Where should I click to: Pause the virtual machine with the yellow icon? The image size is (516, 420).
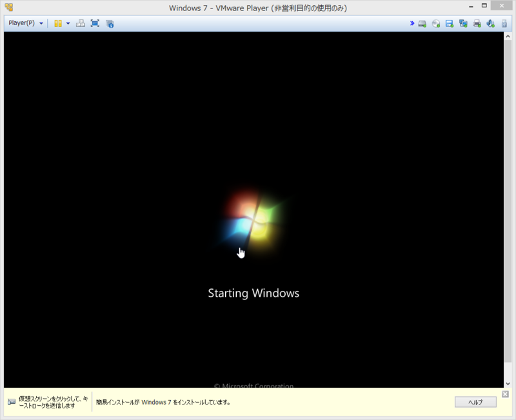click(x=58, y=23)
